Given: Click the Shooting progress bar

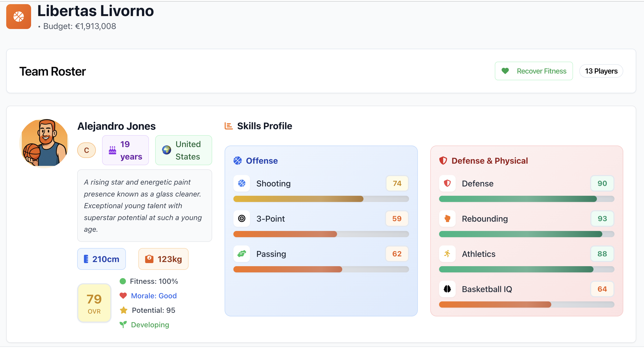Looking at the screenshot, I should click(321, 199).
